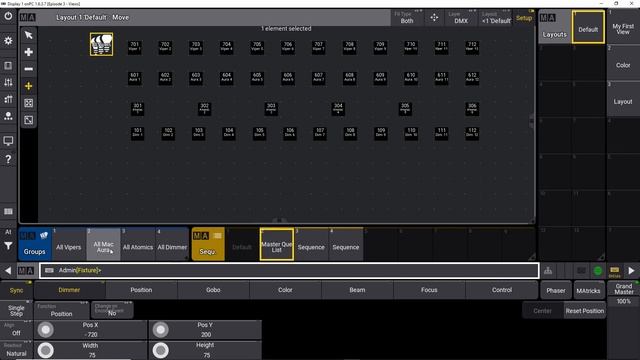Click the green status circle icon
The width and height of the screenshot is (640, 360).
(598, 271)
